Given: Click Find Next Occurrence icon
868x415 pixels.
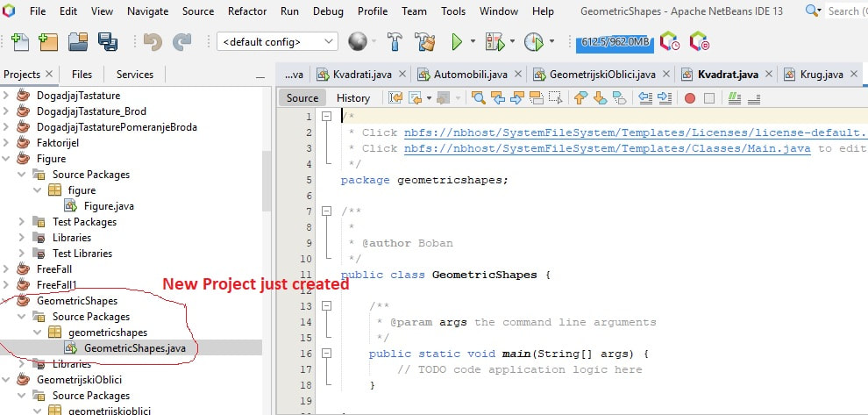Looking at the screenshot, I should (x=517, y=98).
